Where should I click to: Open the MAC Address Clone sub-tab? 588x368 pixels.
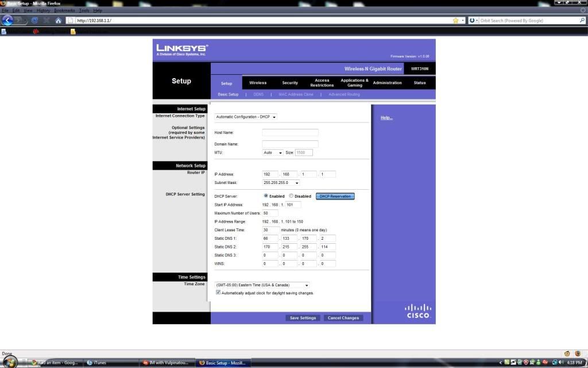coord(296,94)
